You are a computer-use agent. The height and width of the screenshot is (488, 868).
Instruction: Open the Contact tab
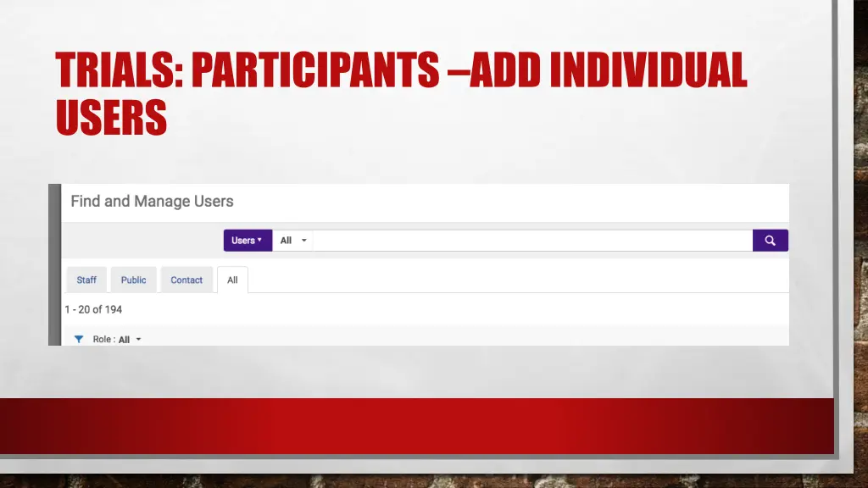click(x=186, y=280)
